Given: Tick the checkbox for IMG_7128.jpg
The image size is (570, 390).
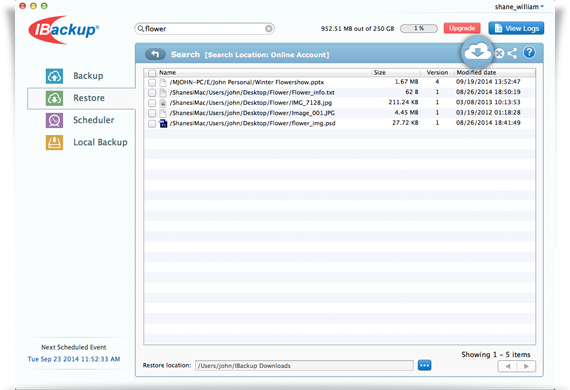Looking at the screenshot, I should click(x=152, y=103).
